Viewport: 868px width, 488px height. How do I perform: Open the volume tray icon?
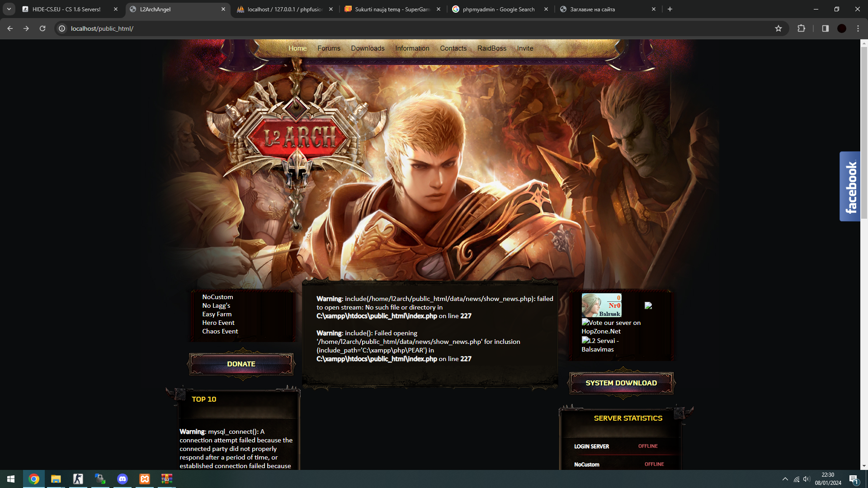[x=807, y=479]
